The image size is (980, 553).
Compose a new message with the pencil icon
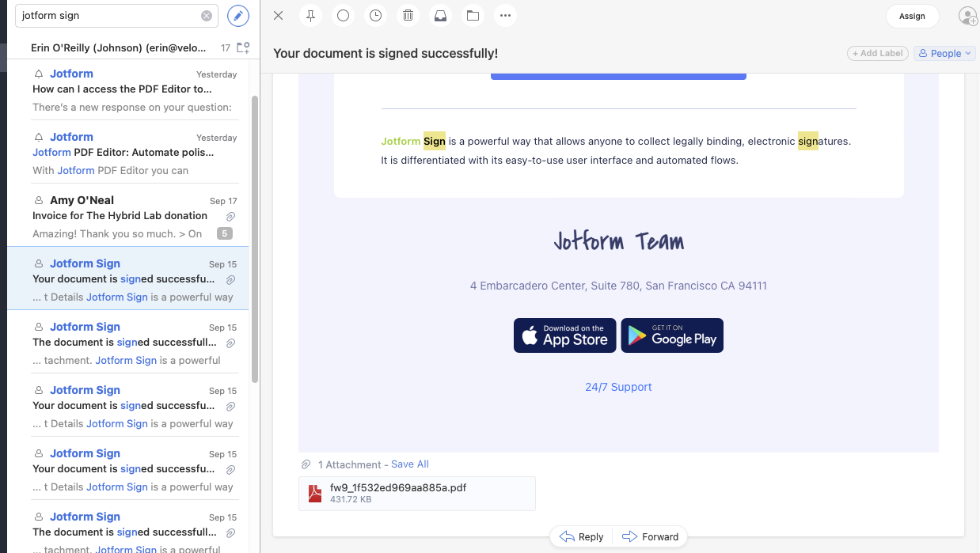(237, 15)
